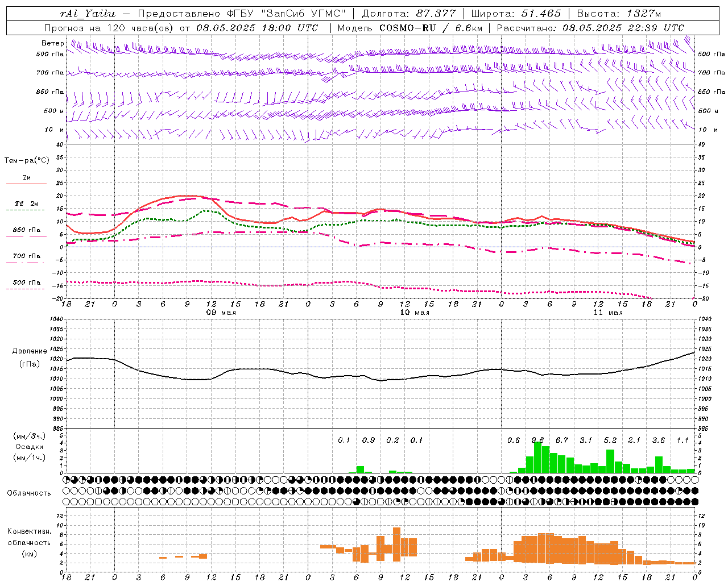
Task: Click the 9.6 precipitation amount
Action: [537, 440]
